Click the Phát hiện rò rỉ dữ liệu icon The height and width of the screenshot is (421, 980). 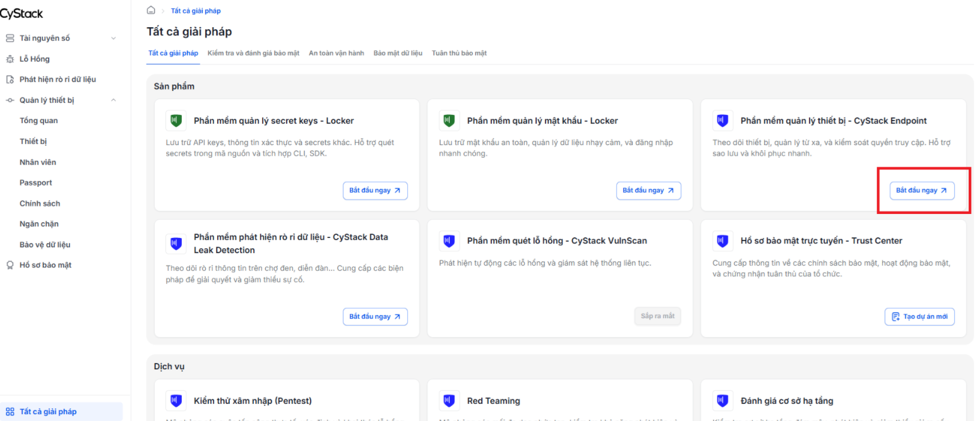(9, 80)
